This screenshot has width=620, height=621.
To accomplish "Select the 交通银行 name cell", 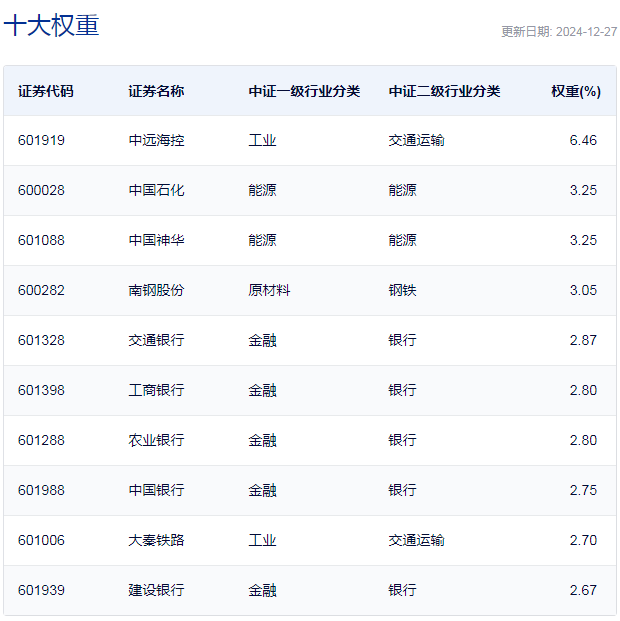I will coord(156,340).
